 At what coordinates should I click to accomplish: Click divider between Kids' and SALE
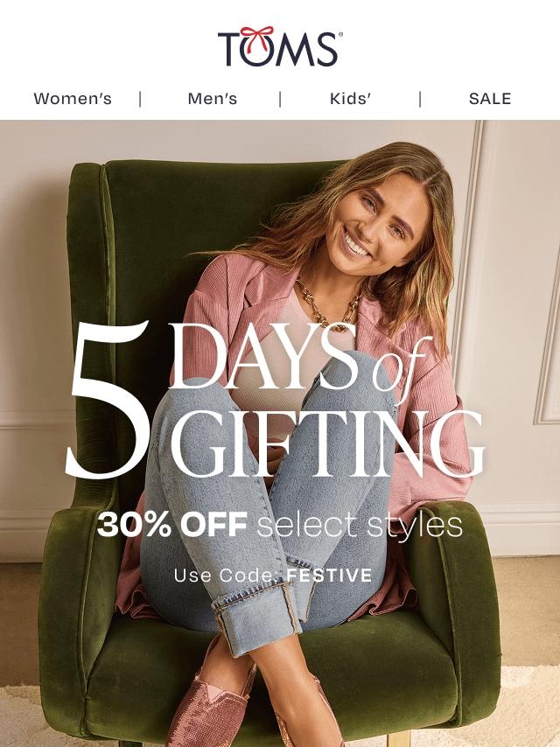point(420,99)
